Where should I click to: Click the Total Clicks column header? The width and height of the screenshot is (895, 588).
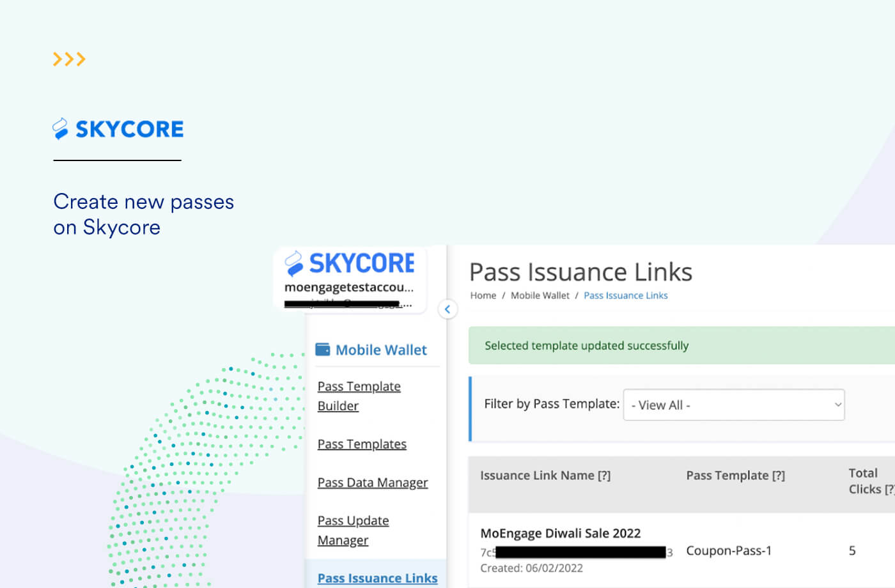(x=871, y=481)
